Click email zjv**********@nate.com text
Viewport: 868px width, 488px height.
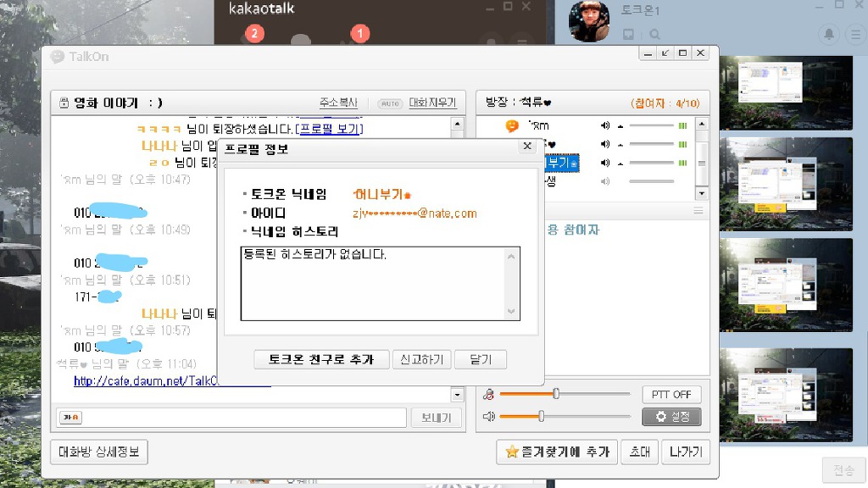pos(415,213)
